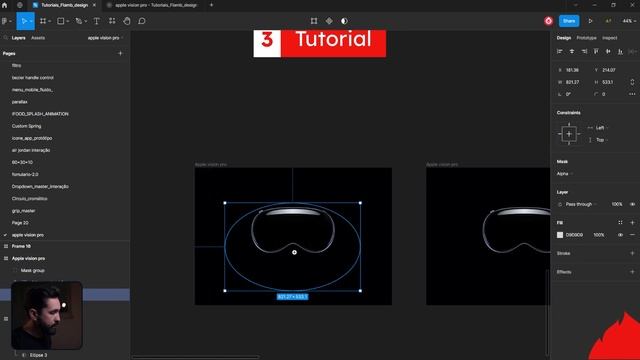Add a stroke with plus icon
Image resolution: width=640 pixels, height=360 pixels.
632,253
